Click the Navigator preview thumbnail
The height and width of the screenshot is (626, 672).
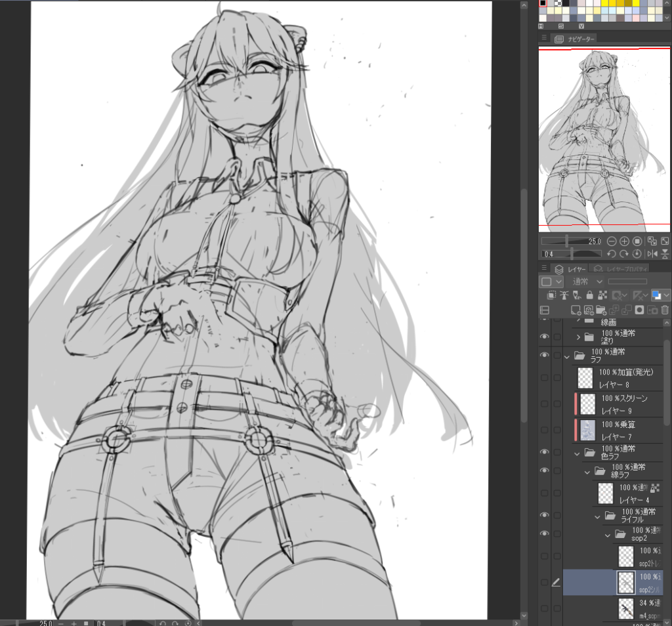[604, 139]
